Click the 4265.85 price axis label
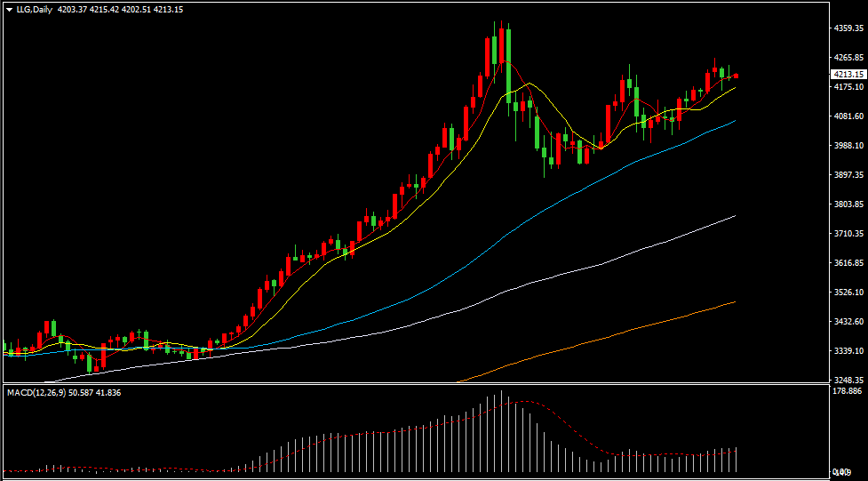 [848, 57]
